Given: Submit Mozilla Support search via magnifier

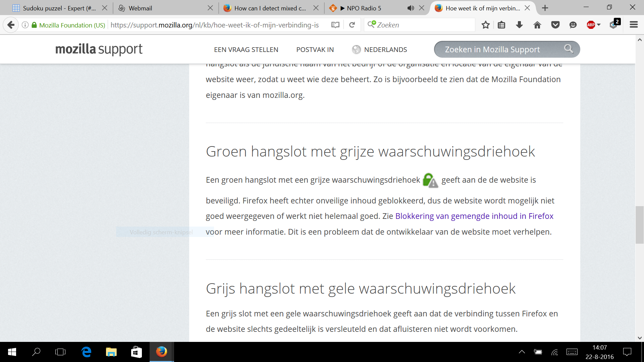Looking at the screenshot, I should [569, 49].
